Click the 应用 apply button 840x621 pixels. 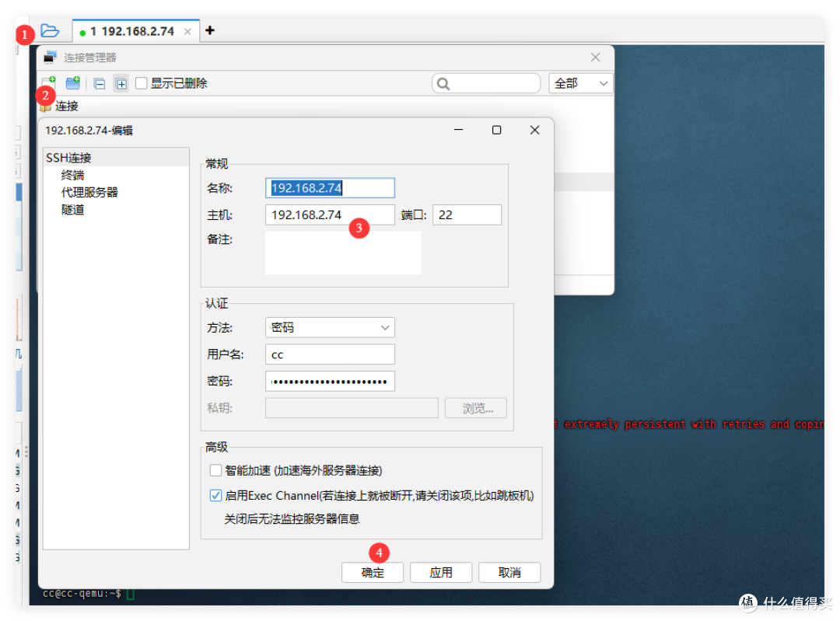(441, 572)
